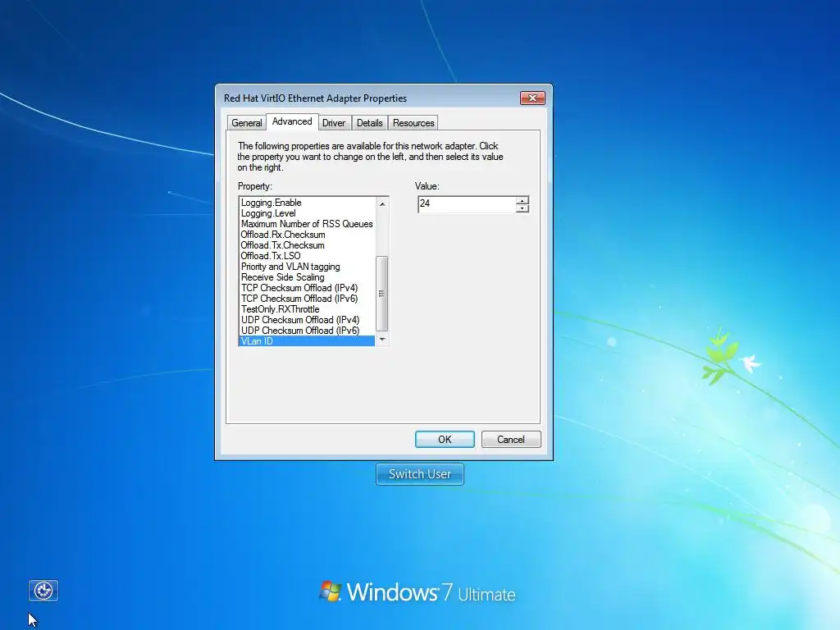Viewport: 840px width, 630px height.
Task: Select Maximum Number of RSS Queues
Action: [307, 224]
